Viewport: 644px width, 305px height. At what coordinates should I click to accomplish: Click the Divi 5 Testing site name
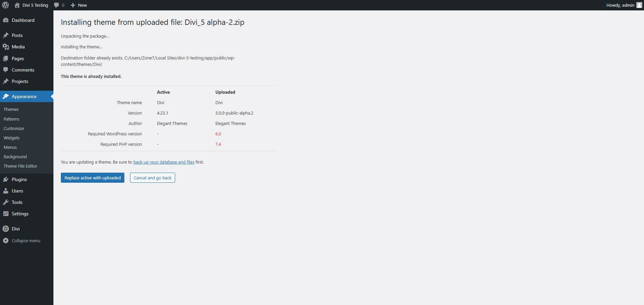(x=35, y=5)
